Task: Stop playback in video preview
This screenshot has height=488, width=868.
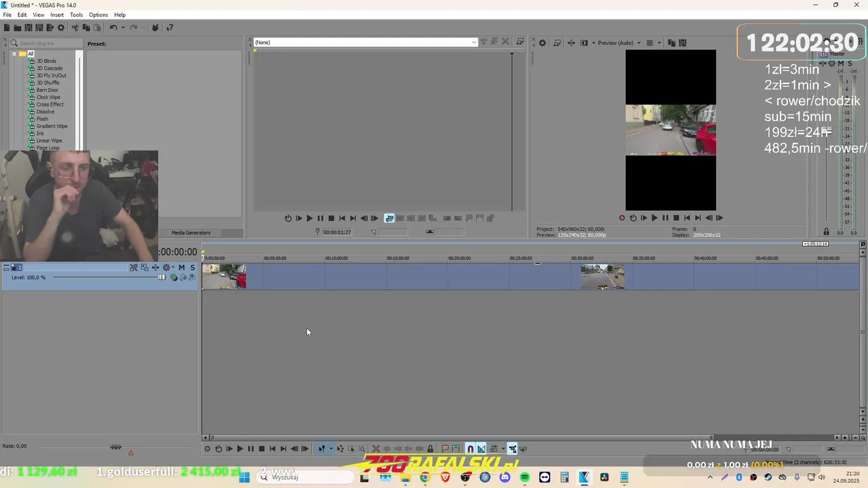Action: click(676, 218)
